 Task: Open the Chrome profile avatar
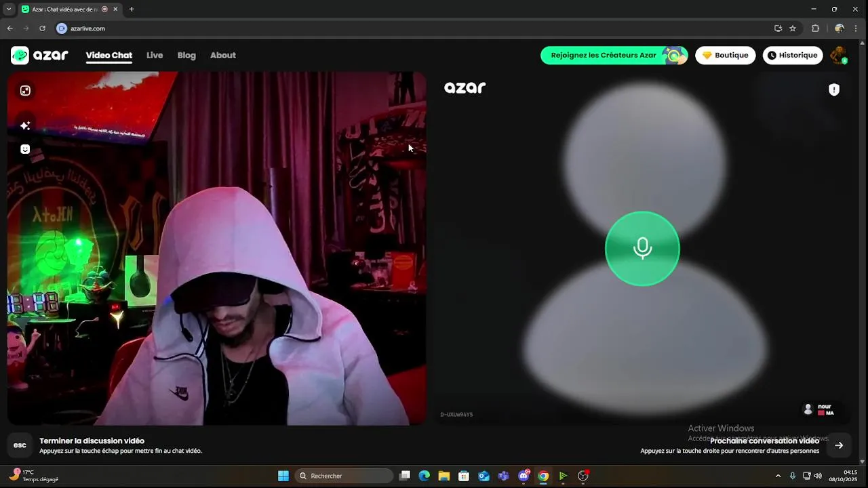click(x=840, y=28)
